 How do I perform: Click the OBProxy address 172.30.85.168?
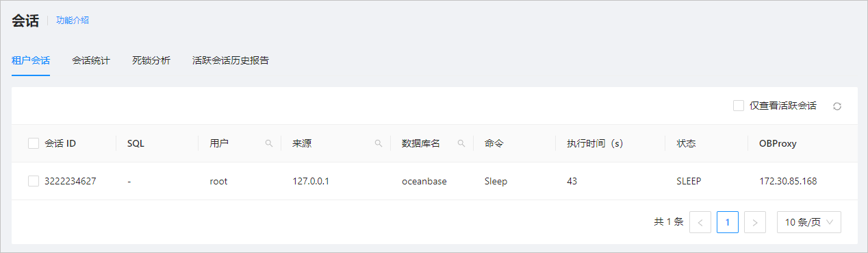(x=788, y=182)
